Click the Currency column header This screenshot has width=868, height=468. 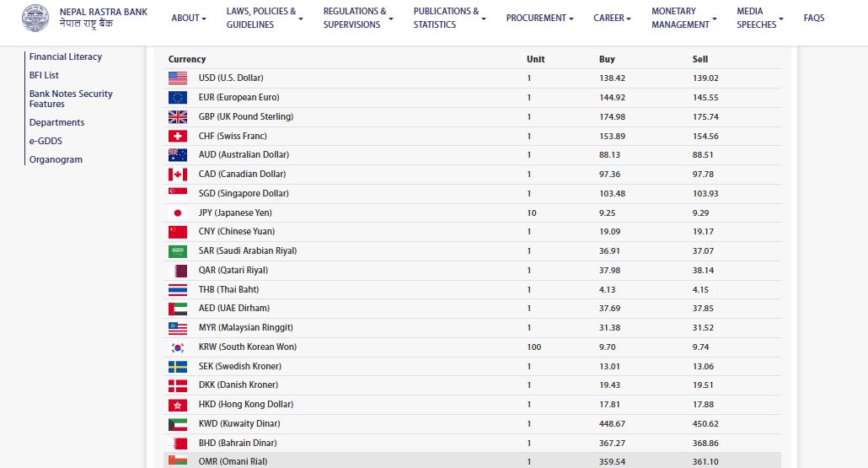click(x=187, y=59)
